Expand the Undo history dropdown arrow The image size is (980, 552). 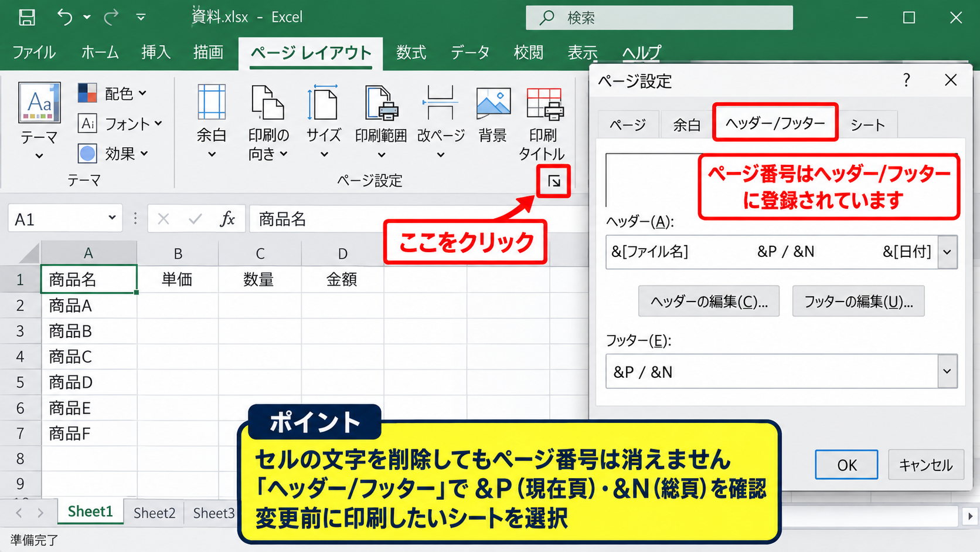pyautogui.click(x=87, y=18)
